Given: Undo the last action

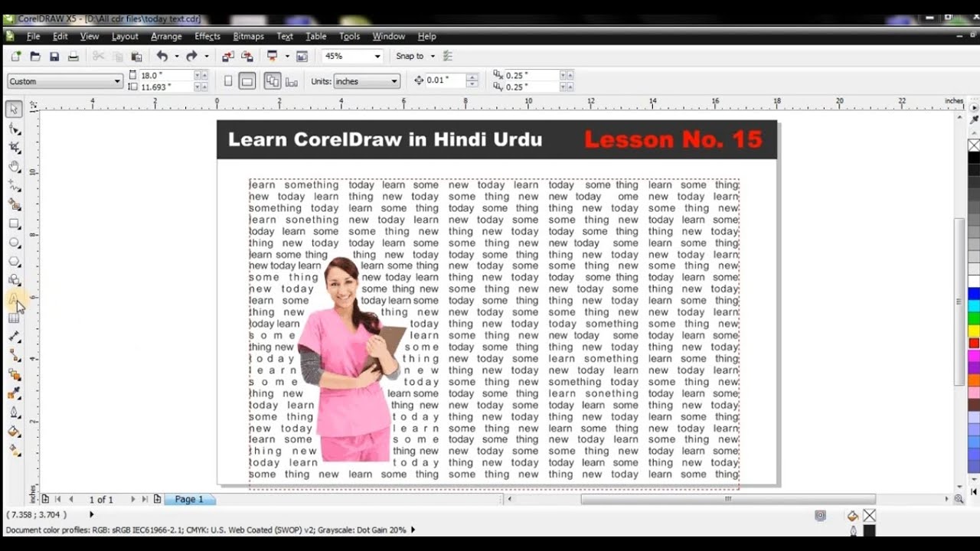Looking at the screenshot, I should coord(162,56).
